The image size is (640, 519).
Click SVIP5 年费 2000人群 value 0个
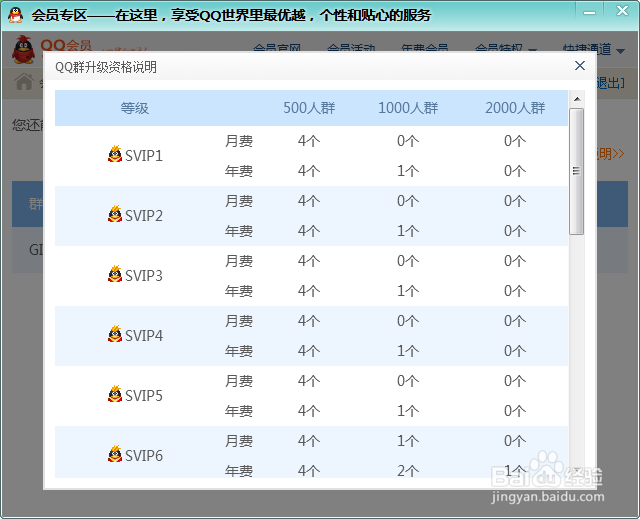[x=515, y=411]
